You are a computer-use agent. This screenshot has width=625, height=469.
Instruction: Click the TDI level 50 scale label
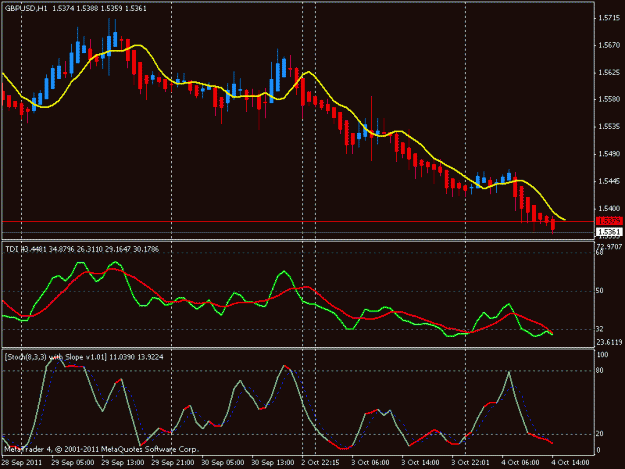pos(599,291)
